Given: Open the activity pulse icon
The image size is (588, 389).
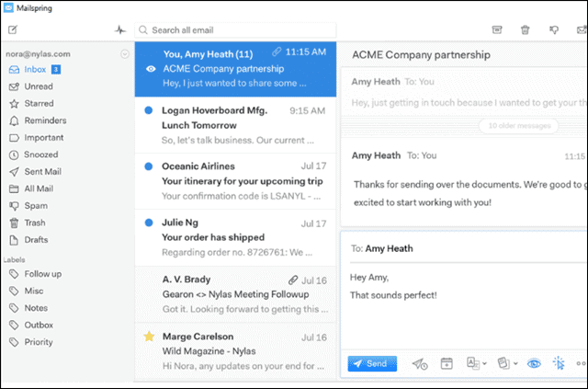Looking at the screenshot, I should point(119,29).
